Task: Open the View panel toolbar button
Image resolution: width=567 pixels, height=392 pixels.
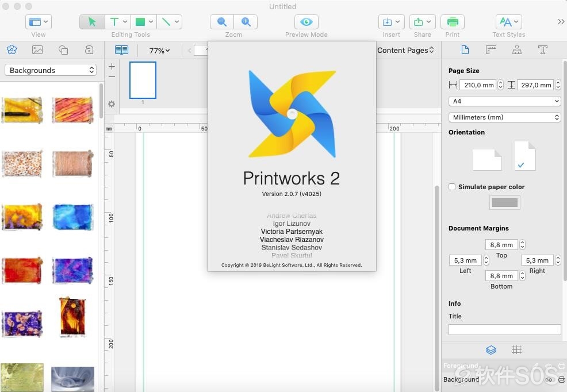Action: coord(39,22)
